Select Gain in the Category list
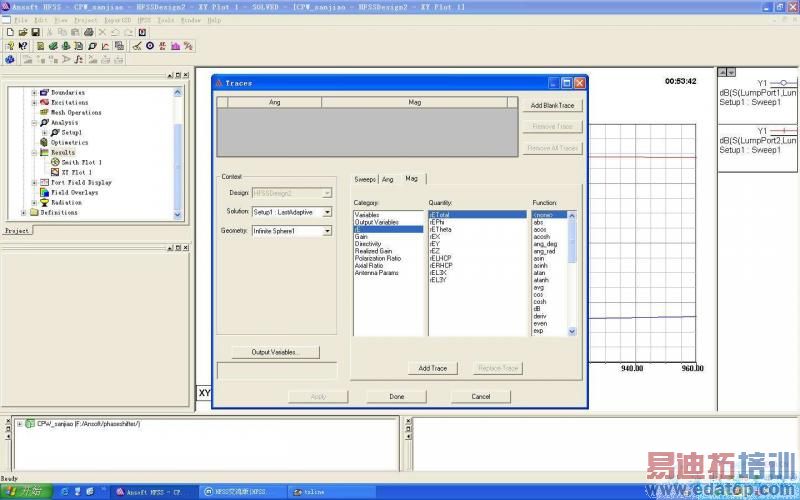800x500 pixels. pos(361,237)
